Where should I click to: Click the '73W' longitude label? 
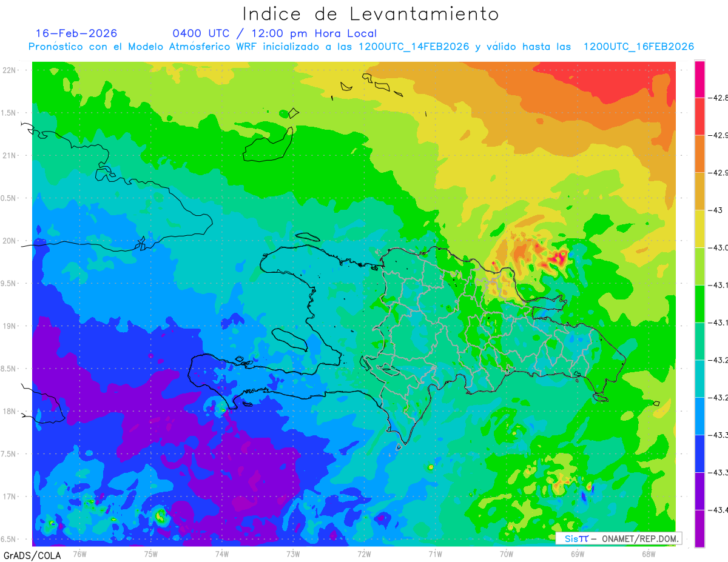pyautogui.click(x=293, y=554)
